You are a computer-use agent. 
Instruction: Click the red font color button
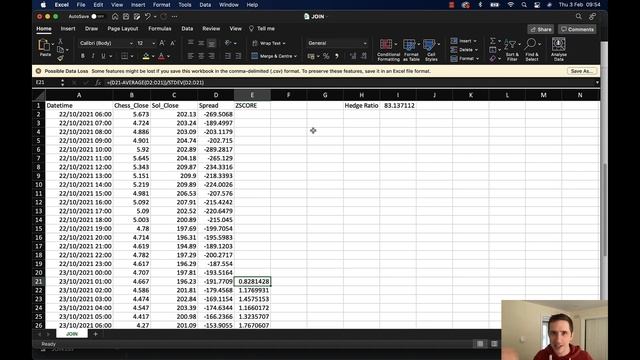[162, 56]
